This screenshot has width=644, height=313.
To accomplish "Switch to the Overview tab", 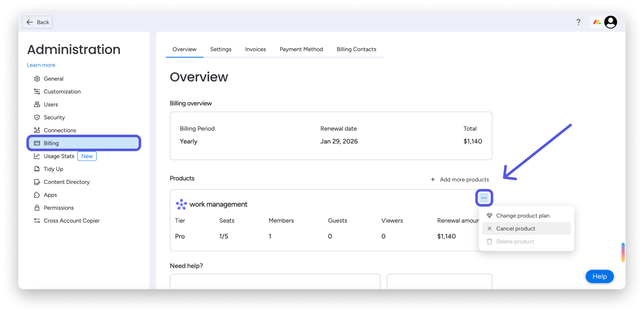I will point(184,49).
